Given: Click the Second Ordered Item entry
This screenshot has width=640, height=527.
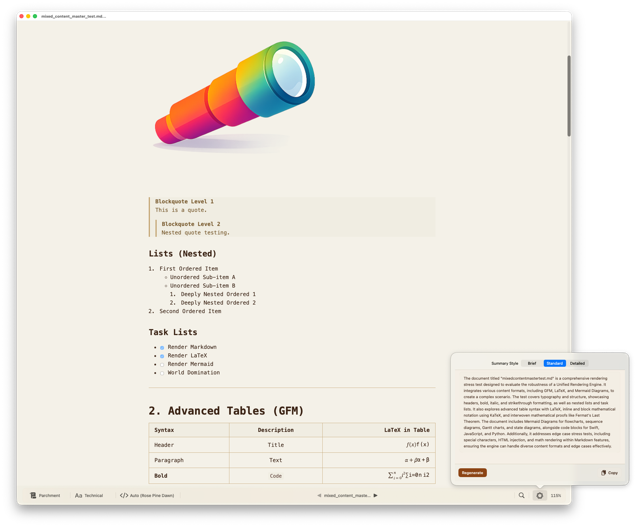Looking at the screenshot, I should click(190, 311).
